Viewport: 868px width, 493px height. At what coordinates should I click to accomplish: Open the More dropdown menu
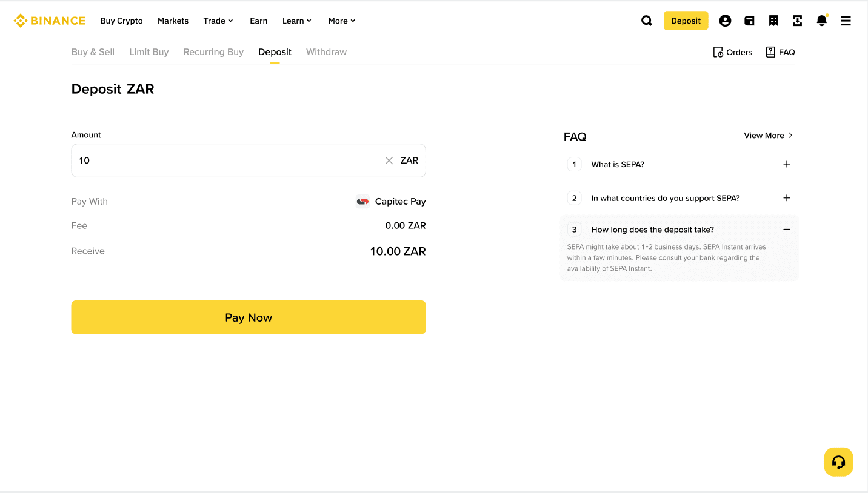342,21
